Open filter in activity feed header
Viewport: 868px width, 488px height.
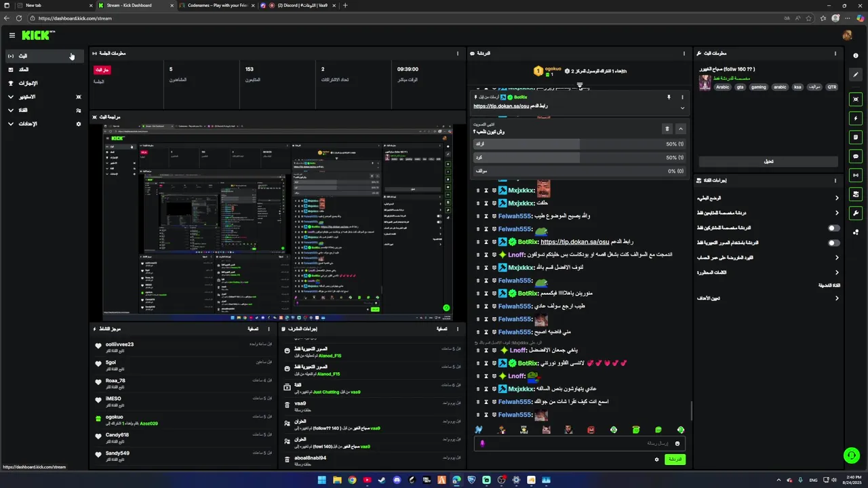(x=254, y=329)
